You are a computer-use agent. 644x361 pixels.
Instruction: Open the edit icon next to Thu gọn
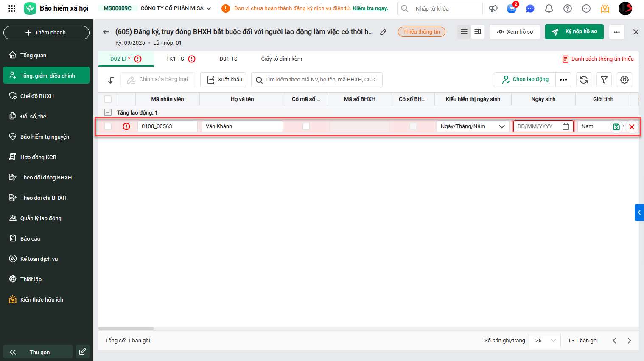click(x=82, y=352)
